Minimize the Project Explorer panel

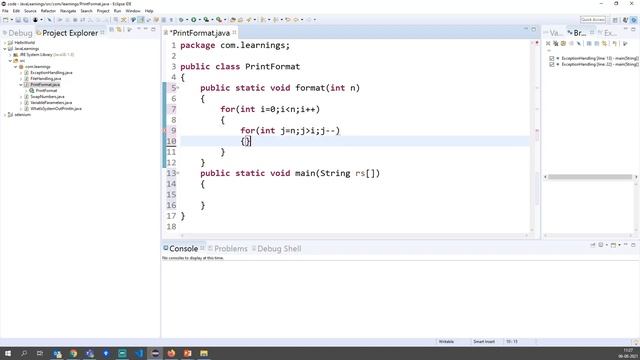pyautogui.click(x=146, y=29)
